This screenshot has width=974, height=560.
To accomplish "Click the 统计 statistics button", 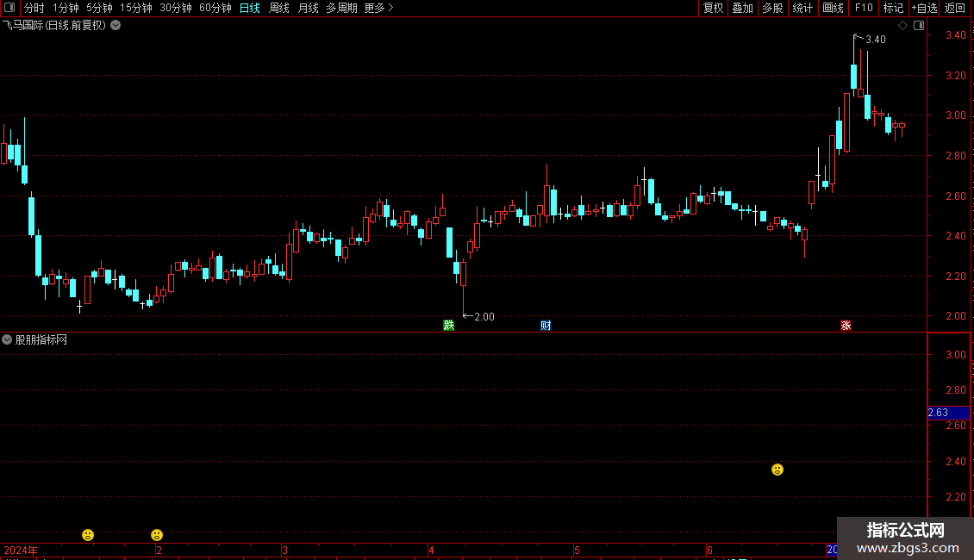I will (x=802, y=8).
